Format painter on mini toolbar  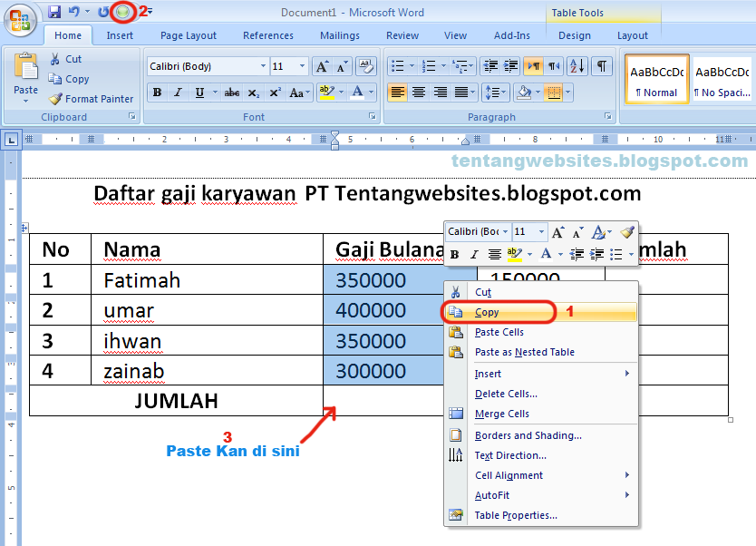(x=626, y=232)
